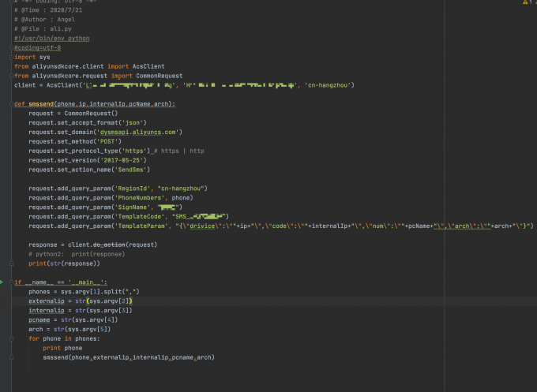
Task: Click the '# python2: print(response)' comment
Action: (x=77, y=254)
